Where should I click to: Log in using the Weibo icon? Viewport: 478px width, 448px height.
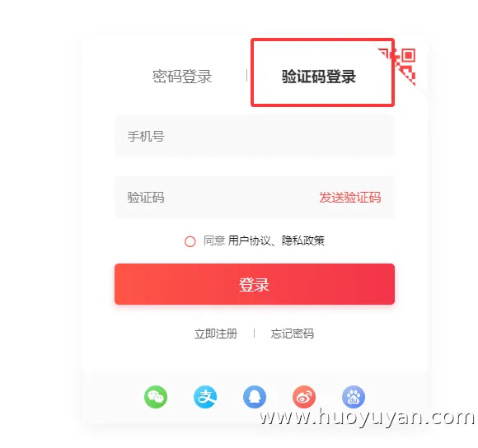[304, 397]
